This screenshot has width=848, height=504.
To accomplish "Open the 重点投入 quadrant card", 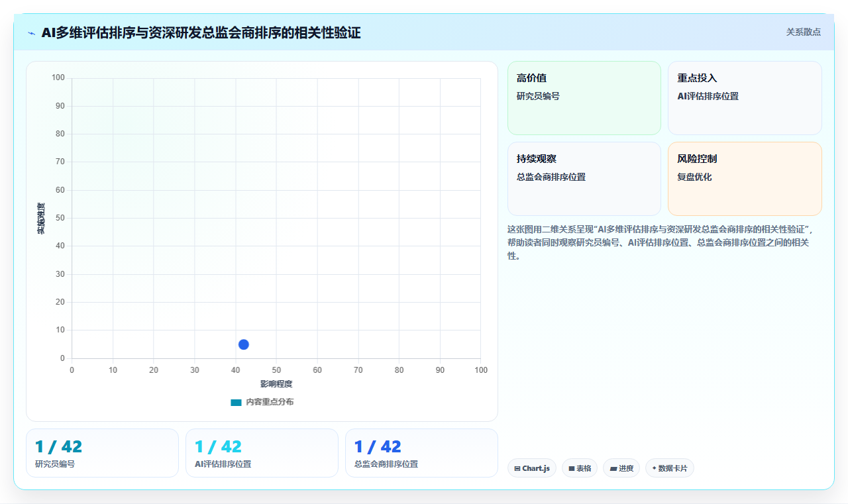I will [745, 98].
